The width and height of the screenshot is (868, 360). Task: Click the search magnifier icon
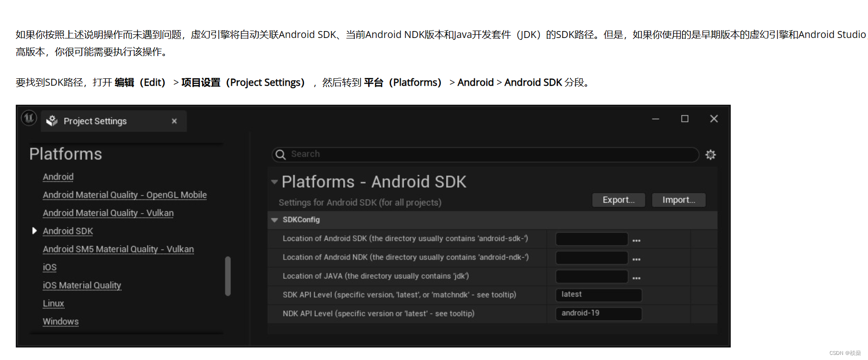coord(281,154)
